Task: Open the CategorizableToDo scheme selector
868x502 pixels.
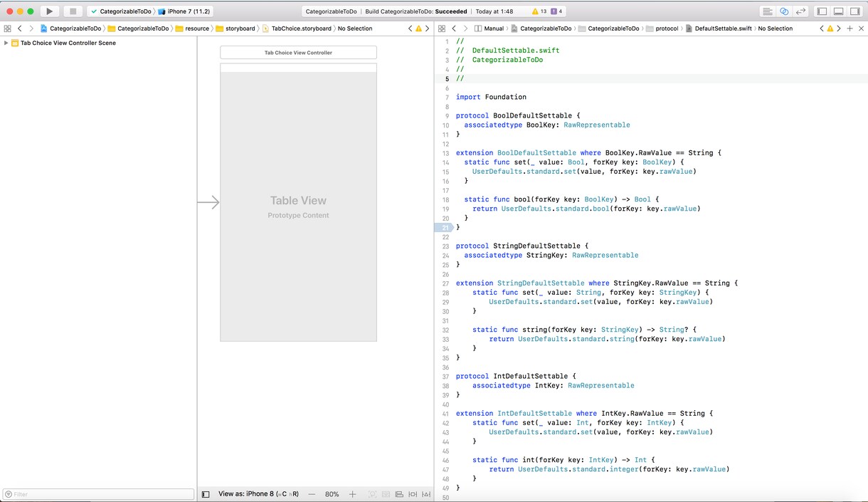Action: (x=121, y=11)
